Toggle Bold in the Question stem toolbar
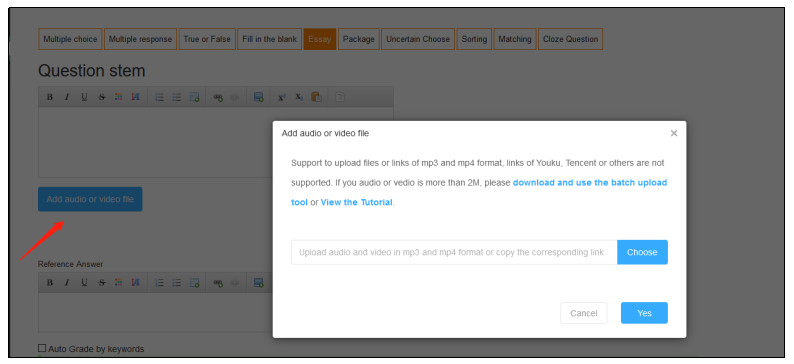Screen dimensions: 794x364 click(50, 97)
